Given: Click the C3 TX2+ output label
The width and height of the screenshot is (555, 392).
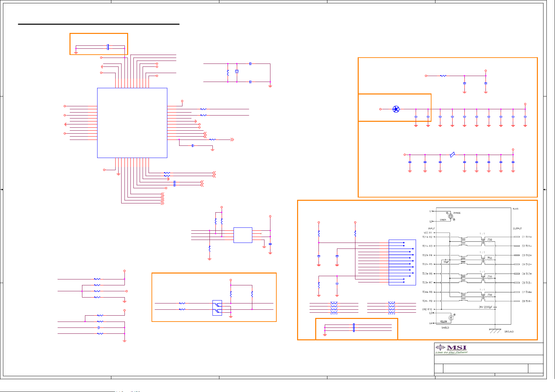Looking at the screenshot, I should click(527, 255).
